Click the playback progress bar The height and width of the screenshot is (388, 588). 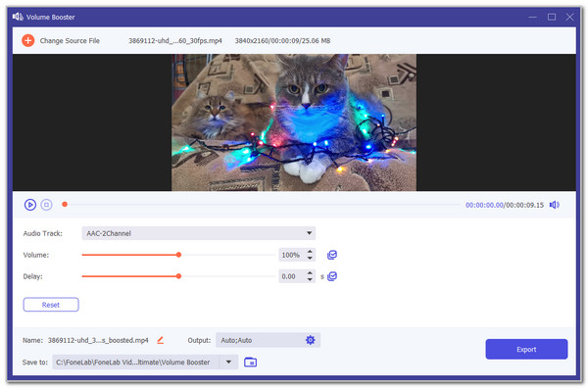262,205
